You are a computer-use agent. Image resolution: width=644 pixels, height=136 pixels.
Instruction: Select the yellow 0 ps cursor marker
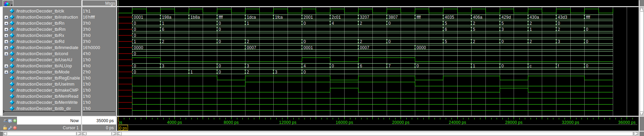[123, 128]
